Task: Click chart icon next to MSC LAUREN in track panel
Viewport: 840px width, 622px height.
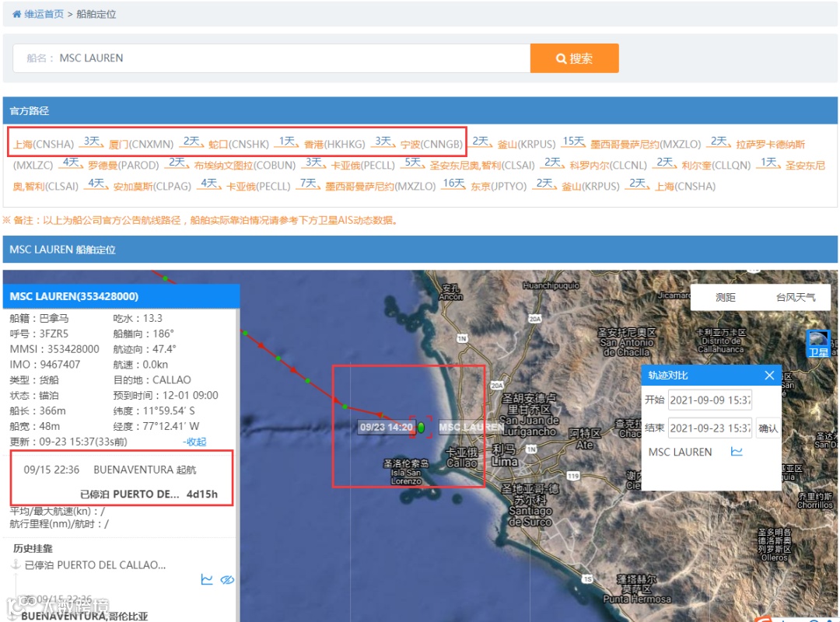Action: [x=737, y=452]
